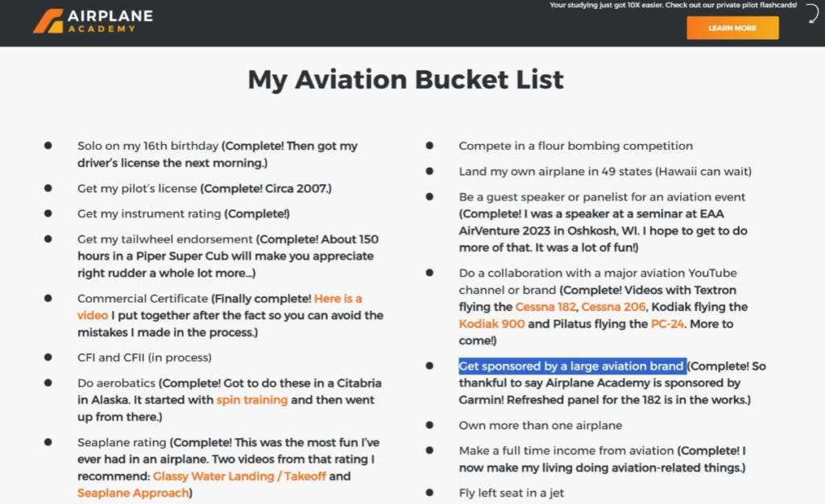Click 'Seaplane rating' text
825x504 pixels.
(x=122, y=443)
